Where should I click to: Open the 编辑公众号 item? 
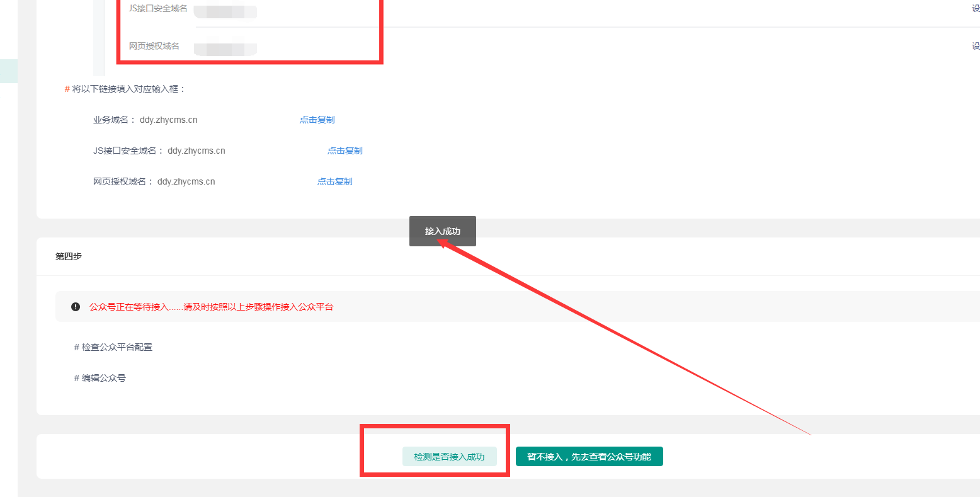tap(100, 378)
